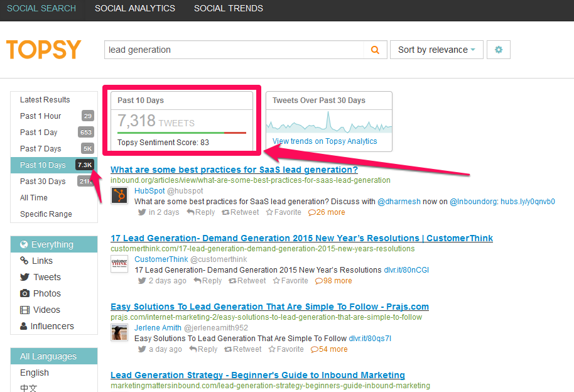This screenshot has height=392, width=574.
Task: Open settings gear next to sort menu
Action: click(x=498, y=50)
